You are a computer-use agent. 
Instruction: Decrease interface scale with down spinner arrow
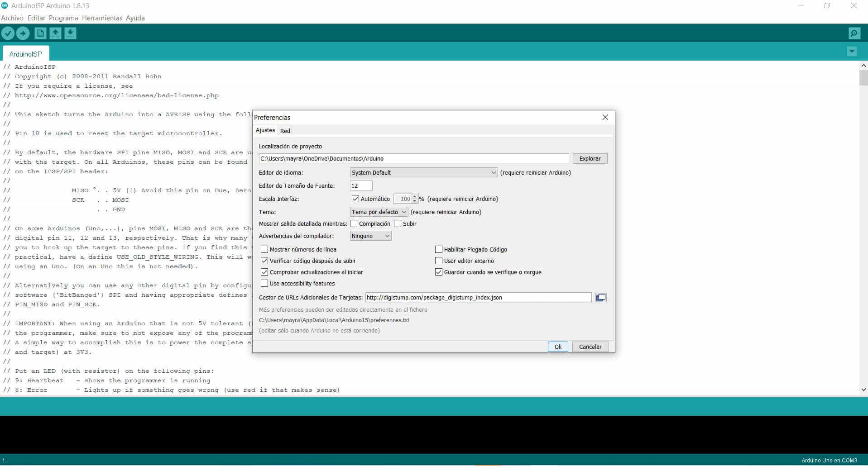point(414,201)
